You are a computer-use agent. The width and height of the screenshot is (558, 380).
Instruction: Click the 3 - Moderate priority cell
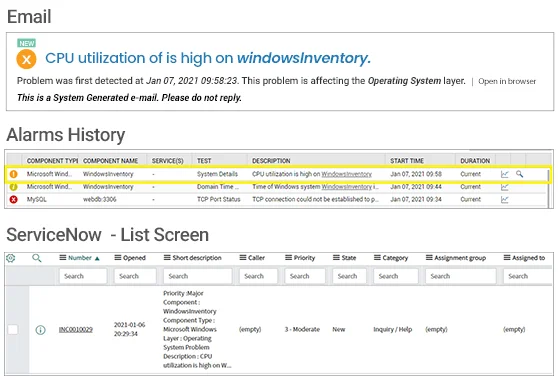pyautogui.click(x=302, y=329)
